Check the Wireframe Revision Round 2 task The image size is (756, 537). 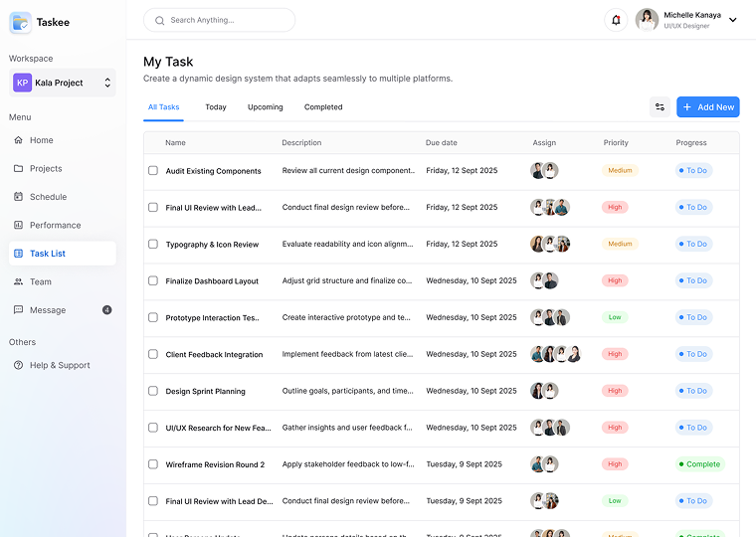coord(153,464)
